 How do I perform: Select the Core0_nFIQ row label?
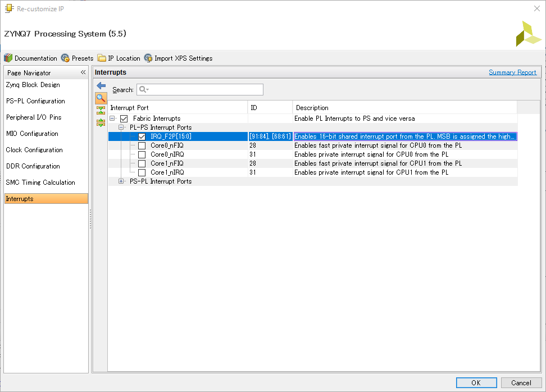(x=167, y=145)
